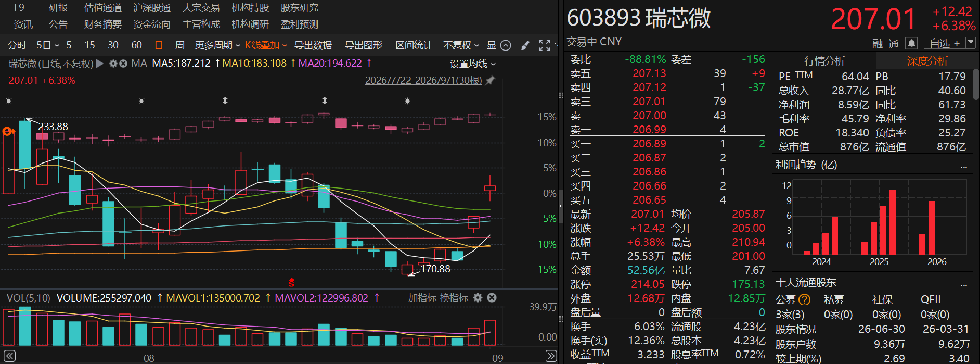This screenshot has height=364, width=980.
Task: Remove MA indicator with the X icon
Action: point(123,64)
